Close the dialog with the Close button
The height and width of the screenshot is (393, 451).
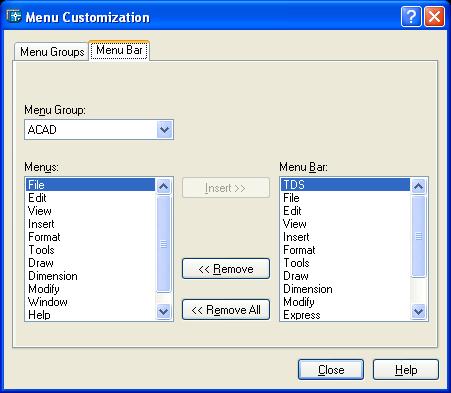point(331,370)
